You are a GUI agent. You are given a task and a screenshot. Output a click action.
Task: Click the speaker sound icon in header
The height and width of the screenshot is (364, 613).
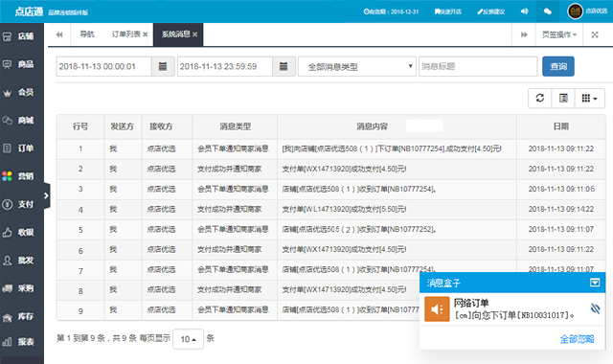[x=524, y=11]
